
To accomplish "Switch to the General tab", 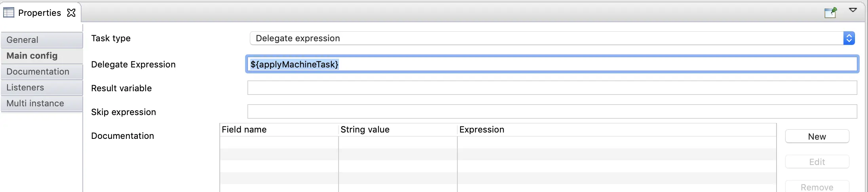I will [42, 40].
